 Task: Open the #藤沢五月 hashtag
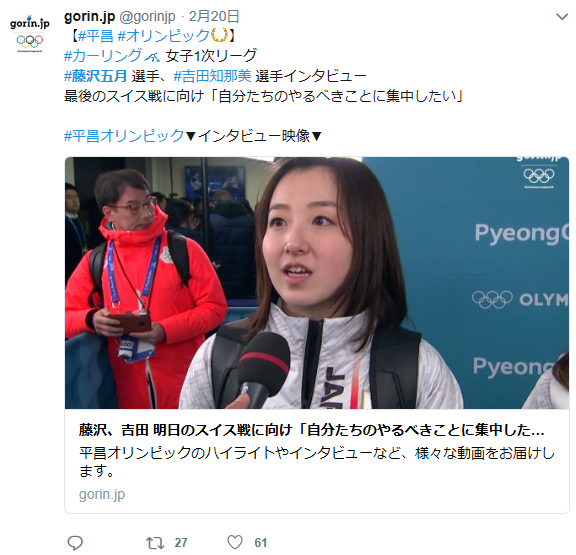click(96, 76)
